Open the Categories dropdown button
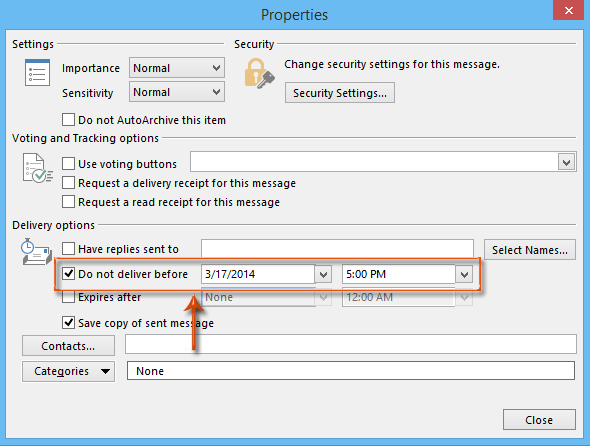Viewport: 590px width, 446px height. [68, 371]
